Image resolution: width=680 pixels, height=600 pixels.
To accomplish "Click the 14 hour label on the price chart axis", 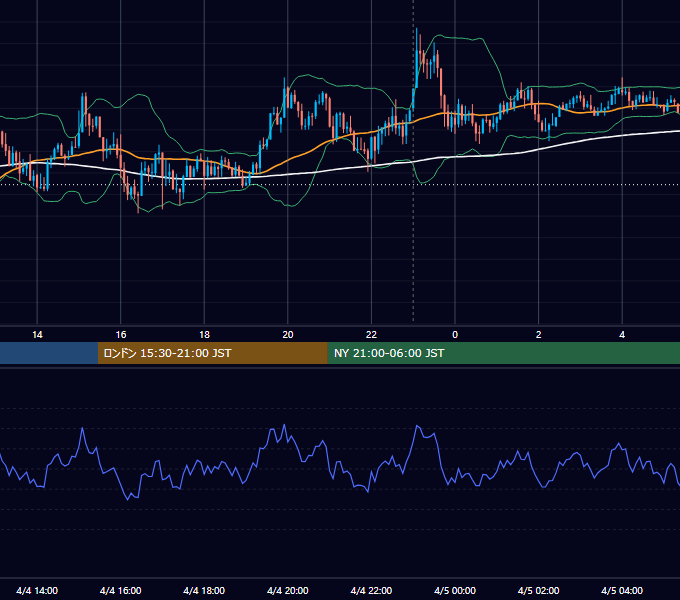I will tap(37, 335).
